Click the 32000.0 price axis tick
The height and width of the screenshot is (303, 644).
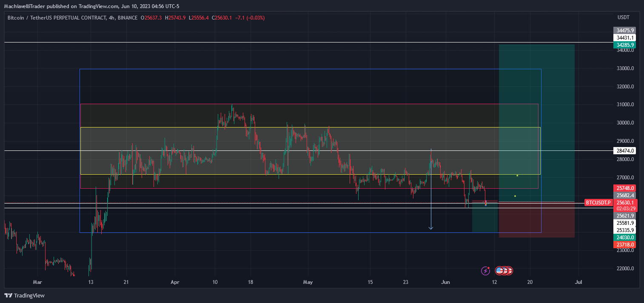(x=625, y=87)
